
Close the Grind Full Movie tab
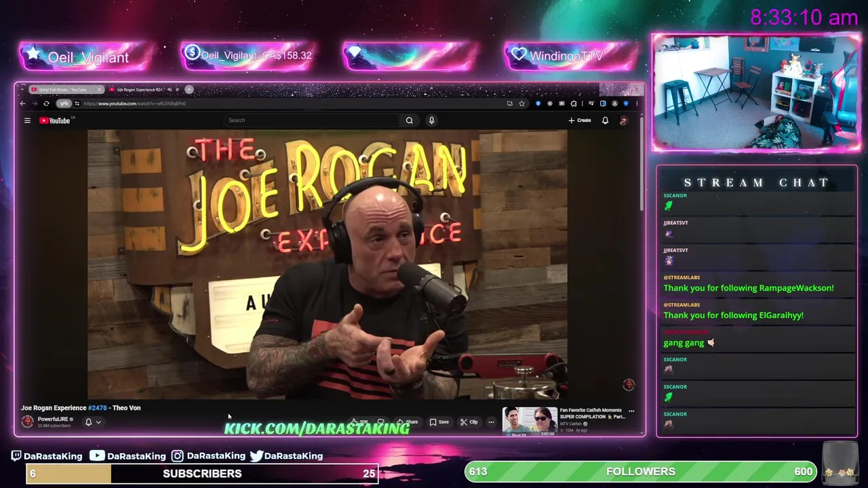(x=99, y=89)
